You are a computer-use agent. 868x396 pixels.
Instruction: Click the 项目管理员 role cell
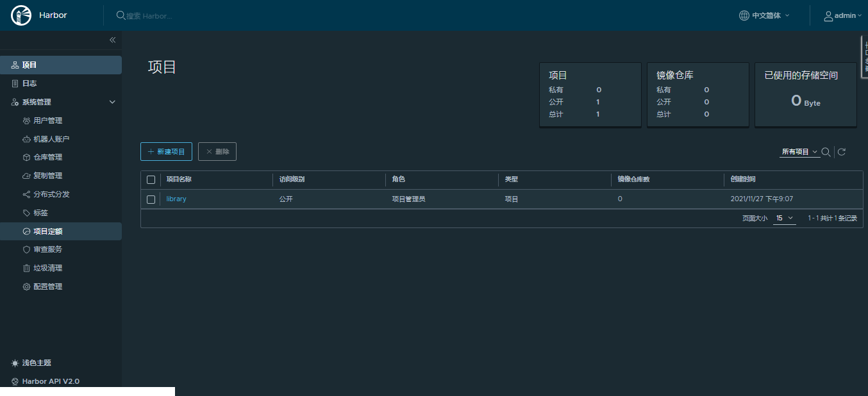409,199
